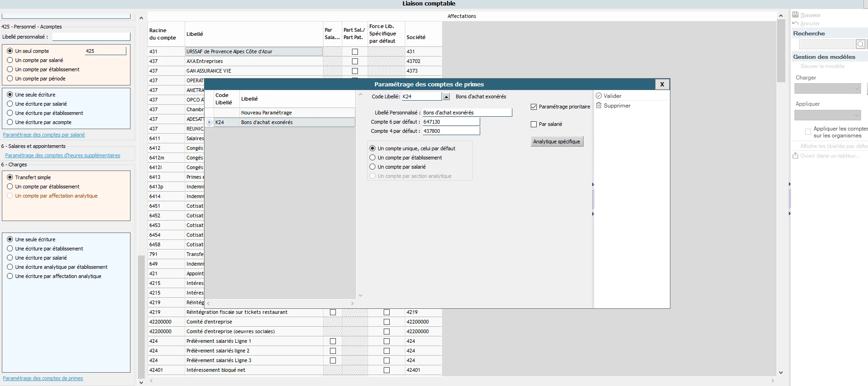Click the Libellé Personnalisé field in the dialog
Screen dimensions: 868x386
pos(467,113)
